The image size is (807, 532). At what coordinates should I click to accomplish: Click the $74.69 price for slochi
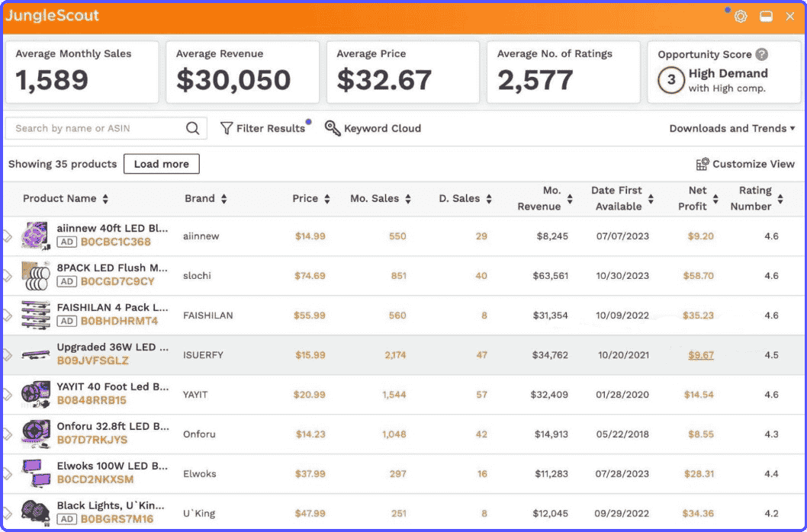[310, 276]
